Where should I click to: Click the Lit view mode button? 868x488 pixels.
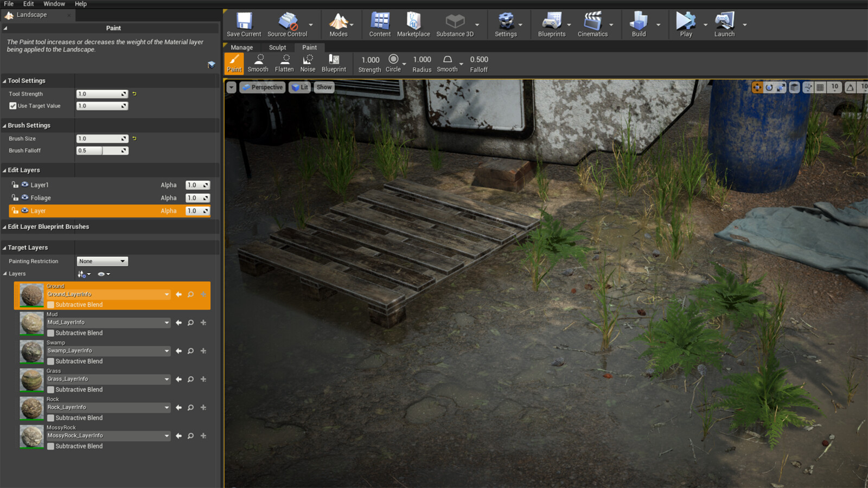coord(300,87)
